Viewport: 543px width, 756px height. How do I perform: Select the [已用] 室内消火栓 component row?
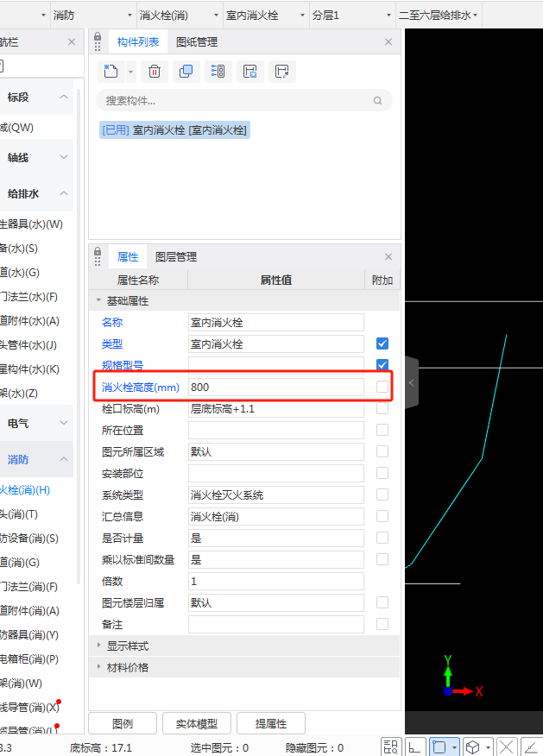[174, 129]
